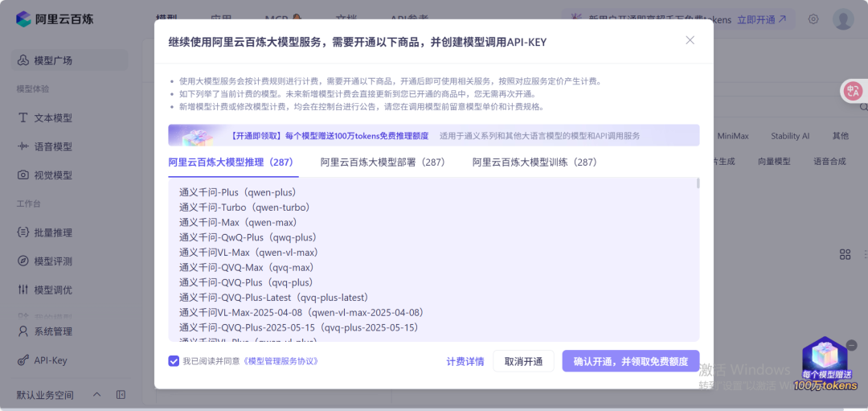This screenshot has height=411, width=868.
Task: Select qvq-plus-2025-05-15 list entry
Action: tap(299, 327)
